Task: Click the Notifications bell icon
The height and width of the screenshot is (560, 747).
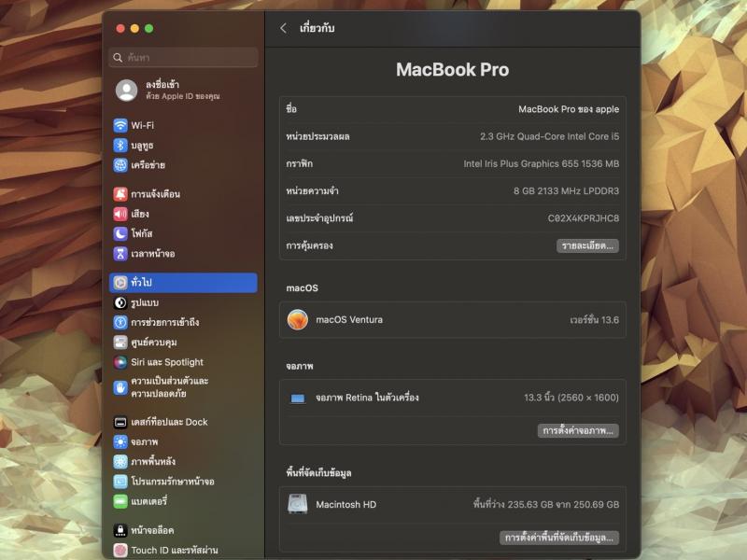Action: pyautogui.click(x=120, y=194)
